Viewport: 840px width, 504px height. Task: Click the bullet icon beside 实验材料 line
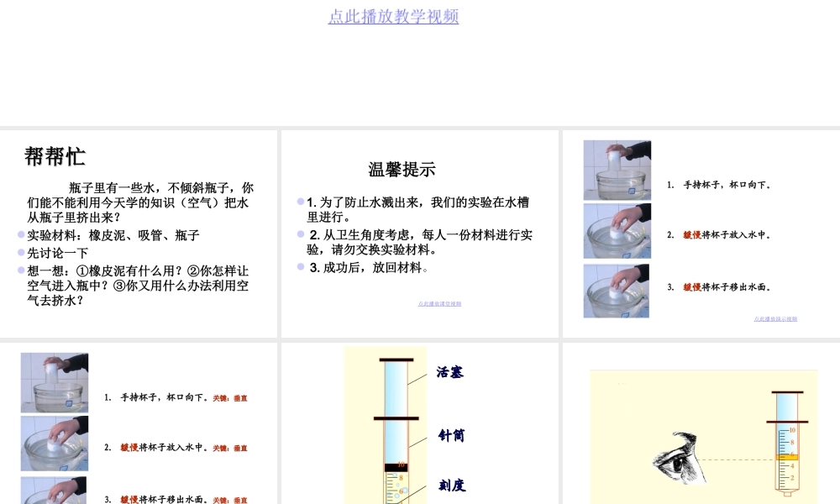coord(23,235)
